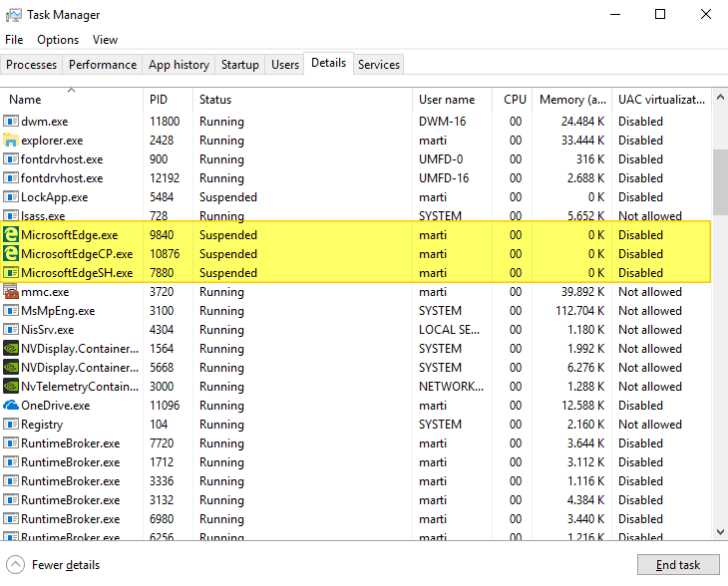
Task: Click icon of fontdrvhost.exe PID 900
Action: [x=10, y=159]
